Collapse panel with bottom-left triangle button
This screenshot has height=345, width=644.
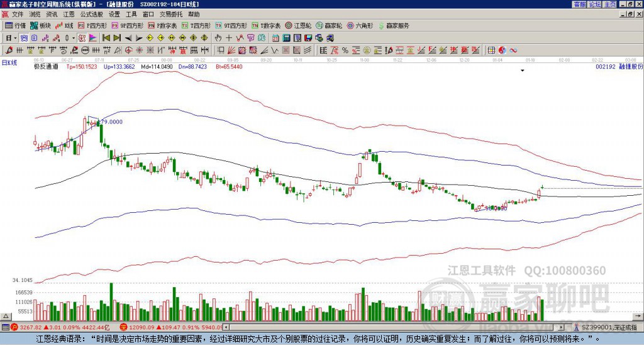6,316
